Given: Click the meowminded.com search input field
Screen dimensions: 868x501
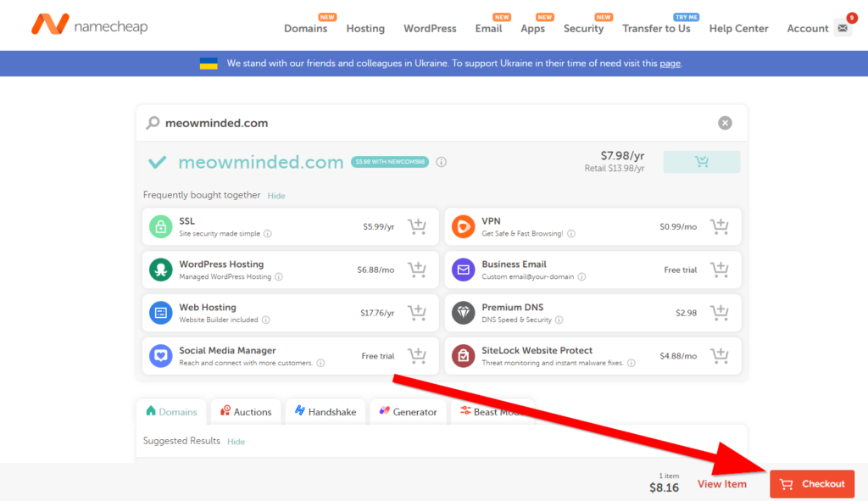Looking at the screenshot, I should (x=424, y=123).
